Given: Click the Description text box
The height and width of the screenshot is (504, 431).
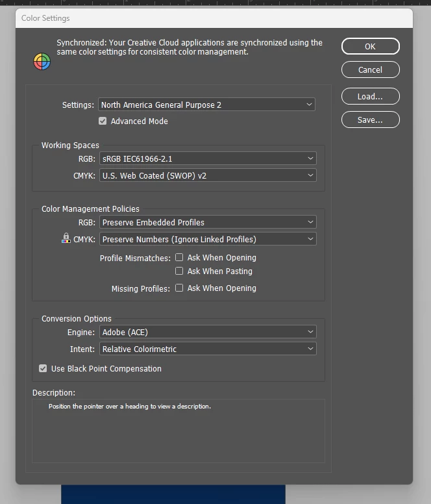Looking at the screenshot, I should click(x=179, y=431).
